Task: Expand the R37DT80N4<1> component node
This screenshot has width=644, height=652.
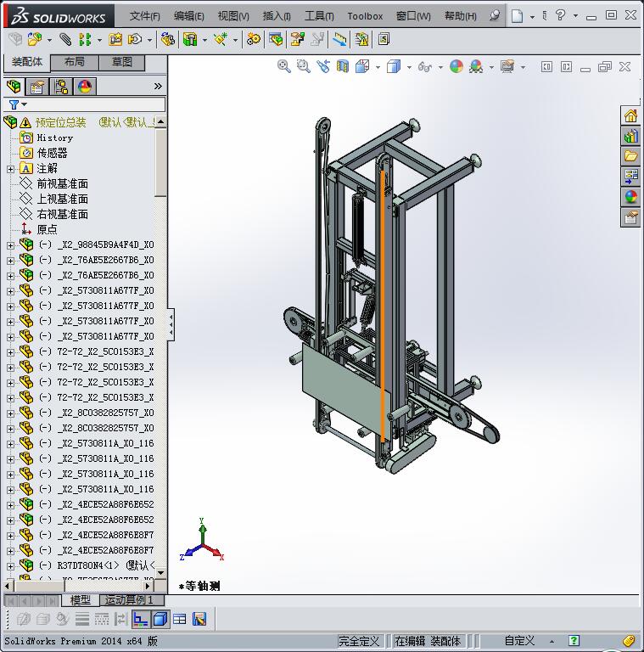Action: 10,566
